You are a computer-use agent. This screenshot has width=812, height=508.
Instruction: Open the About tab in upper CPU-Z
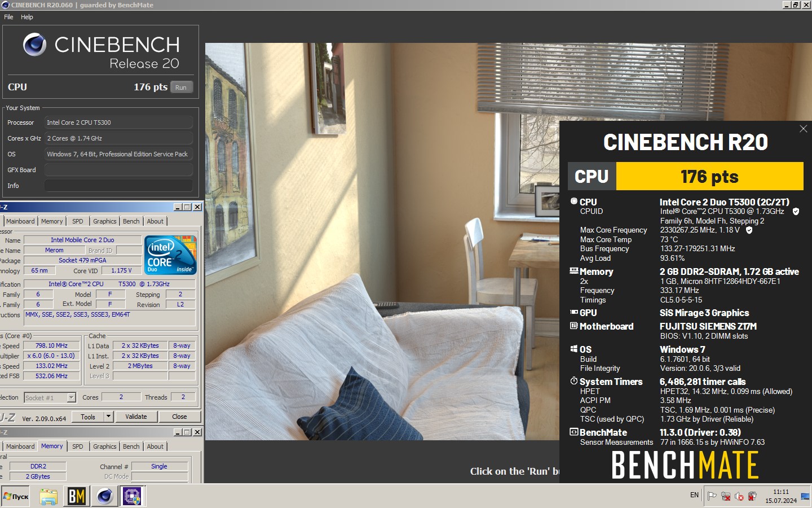coord(155,221)
